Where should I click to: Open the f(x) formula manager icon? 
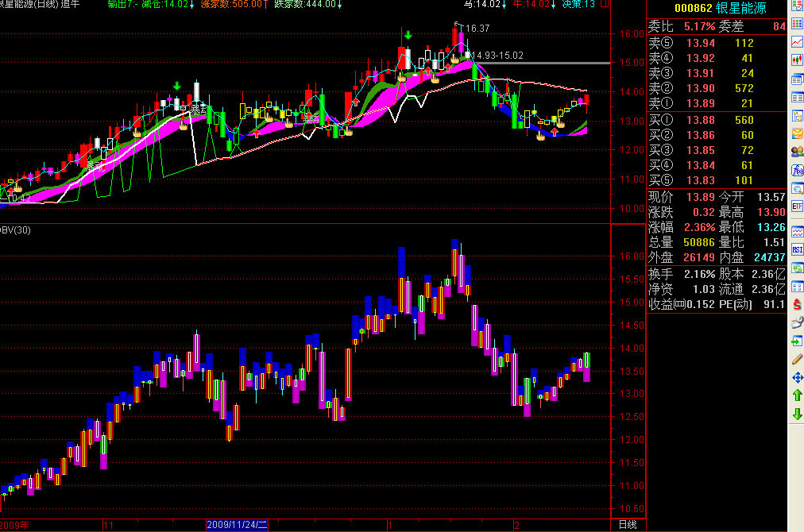click(797, 170)
